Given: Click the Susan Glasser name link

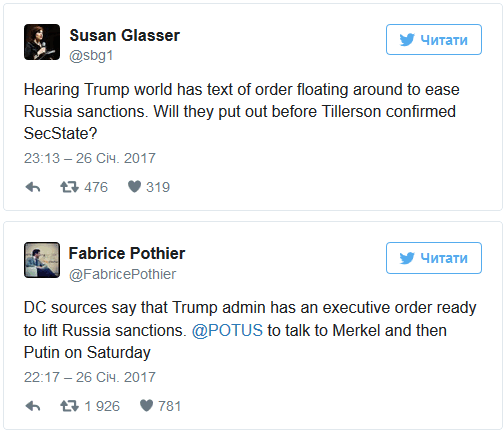Looking at the screenshot, I should click(125, 35).
